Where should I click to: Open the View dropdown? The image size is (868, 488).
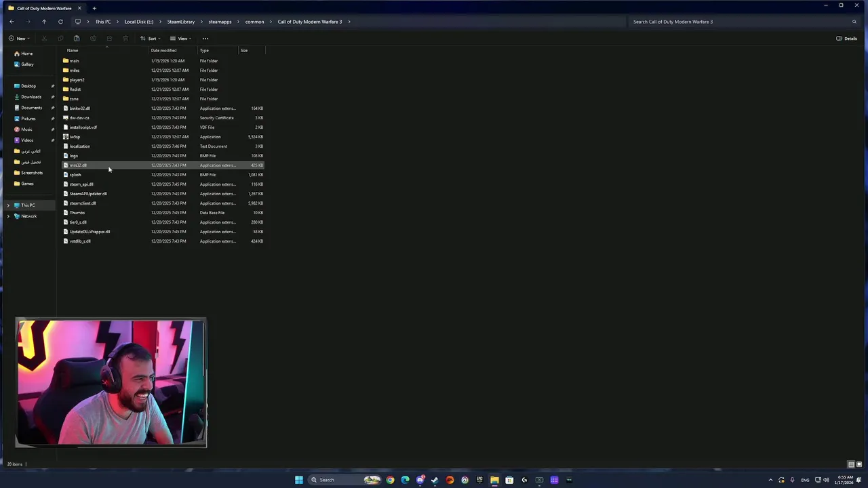[x=181, y=39]
